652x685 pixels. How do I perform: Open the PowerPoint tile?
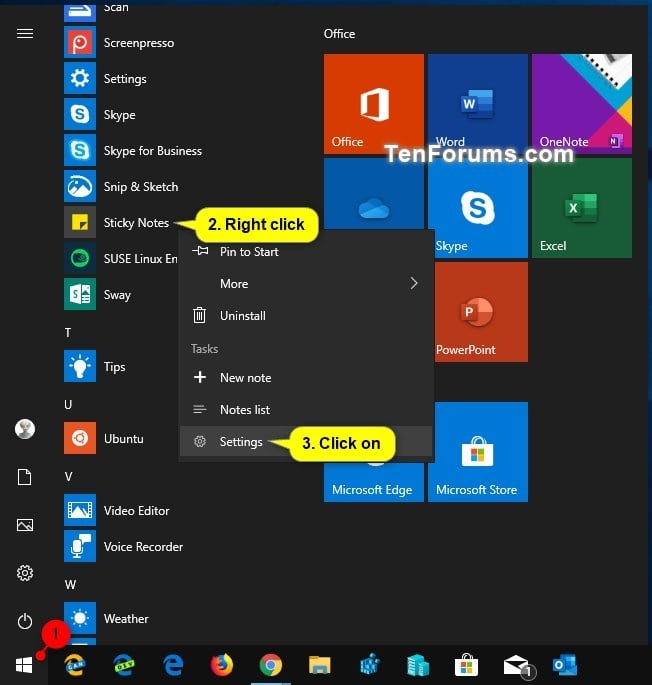click(x=481, y=312)
